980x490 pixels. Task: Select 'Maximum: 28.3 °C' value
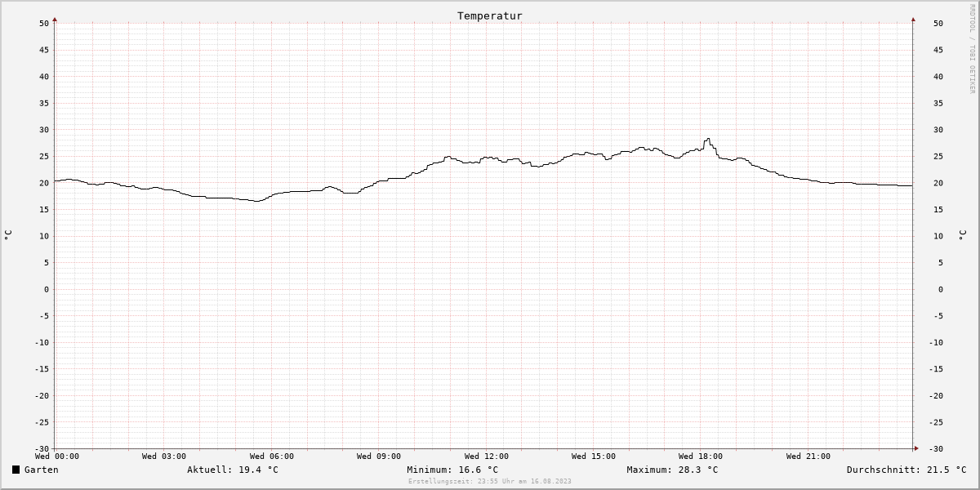[x=672, y=470]
